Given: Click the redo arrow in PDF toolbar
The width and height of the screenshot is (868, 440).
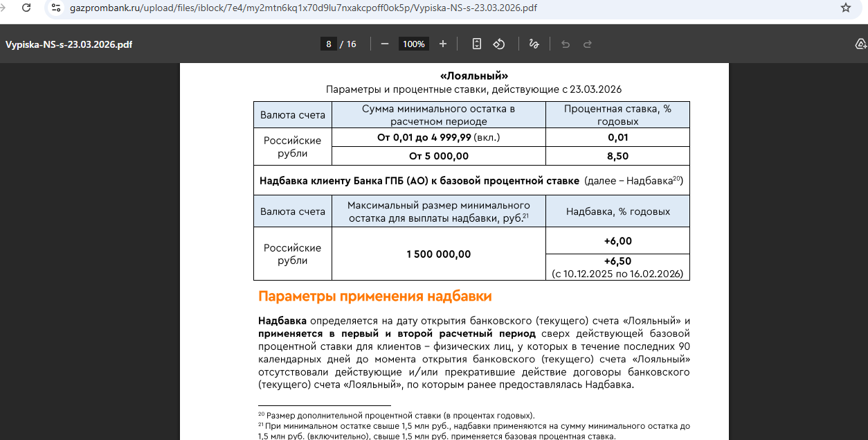Looking at the screenshot, I should click(588, 44).
